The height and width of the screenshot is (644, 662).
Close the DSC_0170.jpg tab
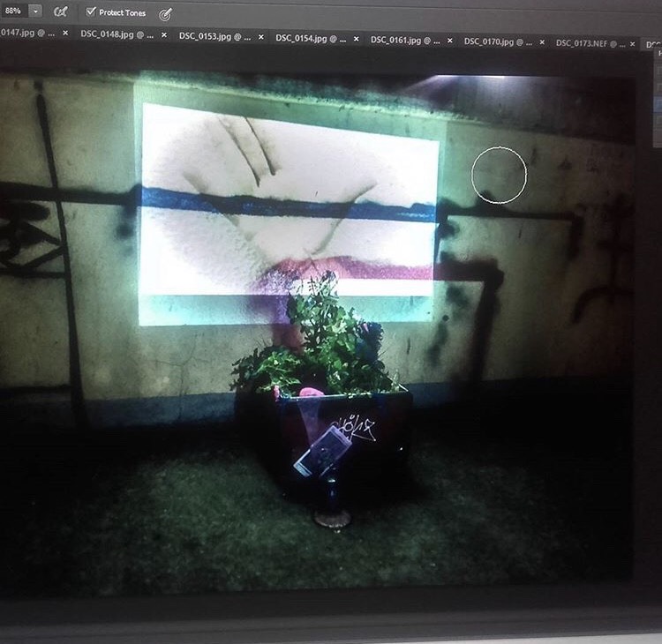click(x=540, y=42)
